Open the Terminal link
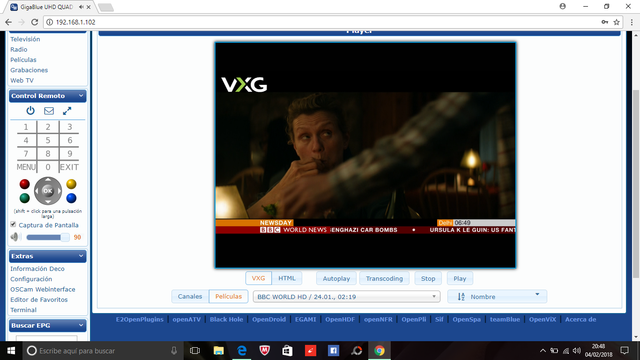 [x=23, y=310]
